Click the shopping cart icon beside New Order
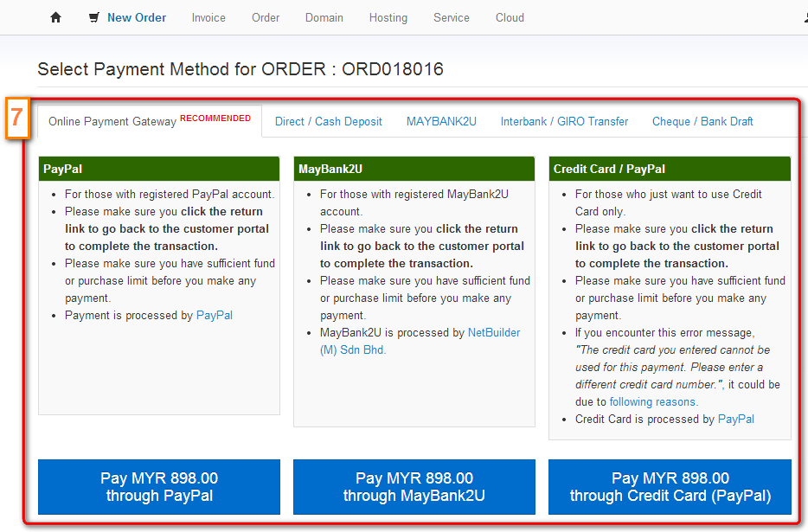This screenshot has width=808, height=532. (93, 17)
